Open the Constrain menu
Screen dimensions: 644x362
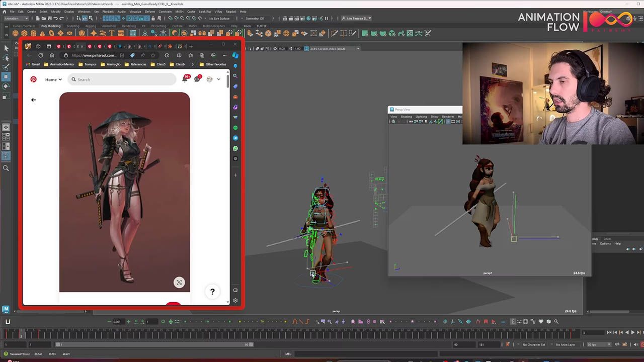(x=165, y=12)
